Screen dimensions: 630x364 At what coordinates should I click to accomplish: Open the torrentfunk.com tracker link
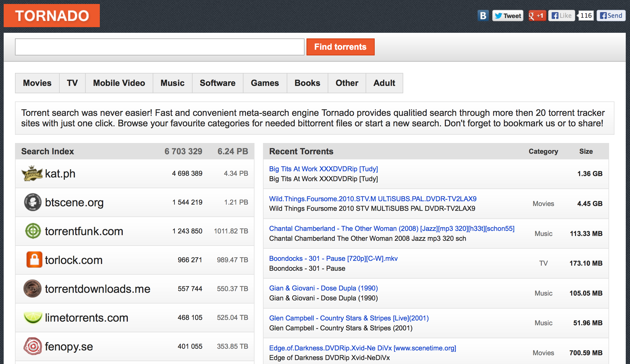coord(84,231)
